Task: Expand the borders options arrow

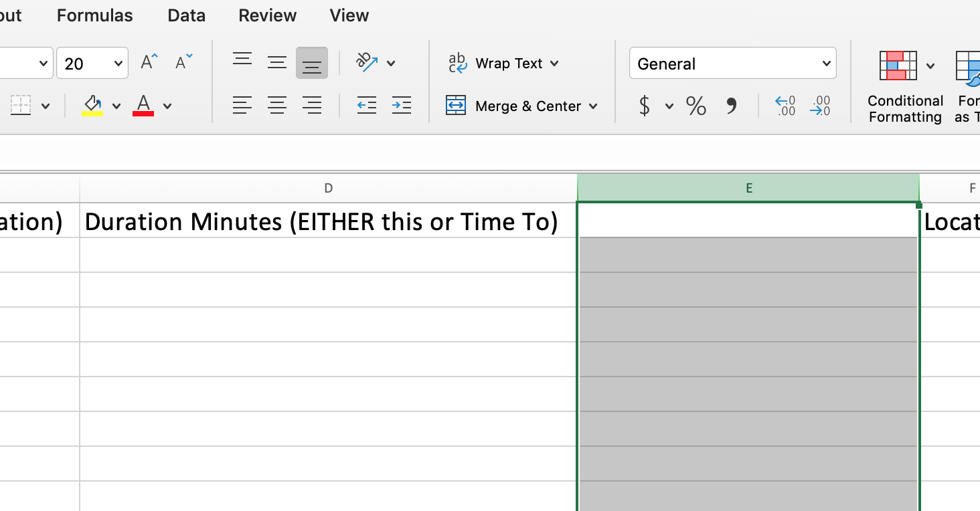Action: (46, 106)
